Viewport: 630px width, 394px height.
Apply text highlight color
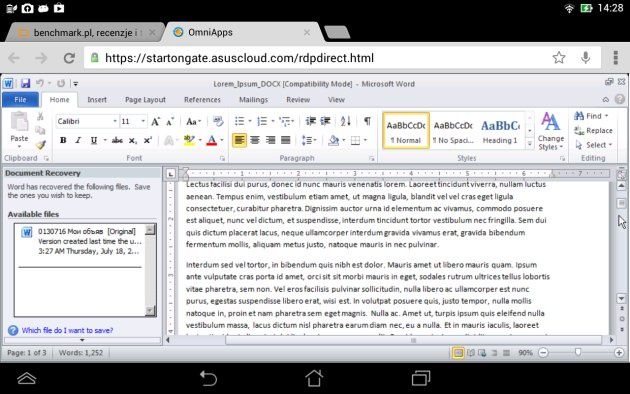(188, 140)
